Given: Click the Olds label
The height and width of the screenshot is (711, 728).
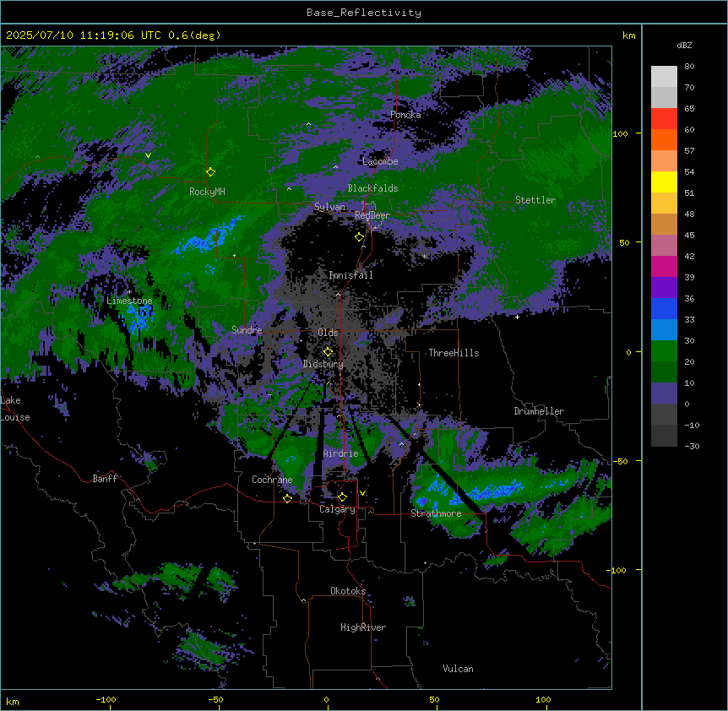Looking at the screenshot, I should [328, 333].
